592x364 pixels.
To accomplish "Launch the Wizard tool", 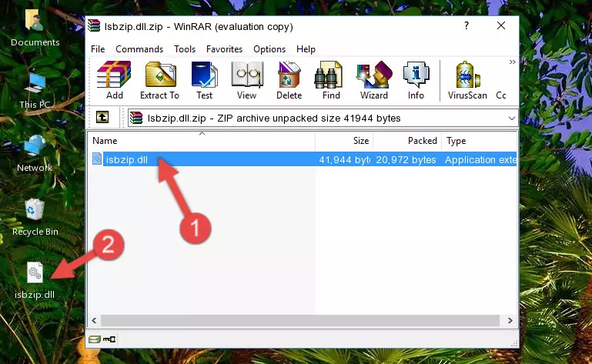I will click(374, 80).
